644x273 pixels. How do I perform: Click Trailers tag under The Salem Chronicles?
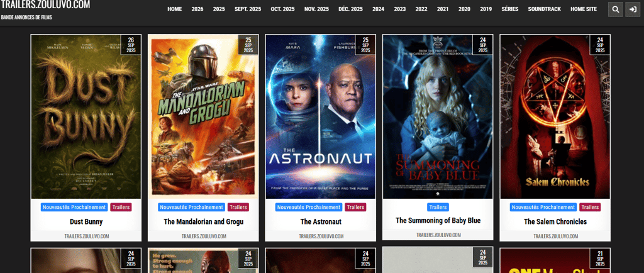tap(590, 208)
